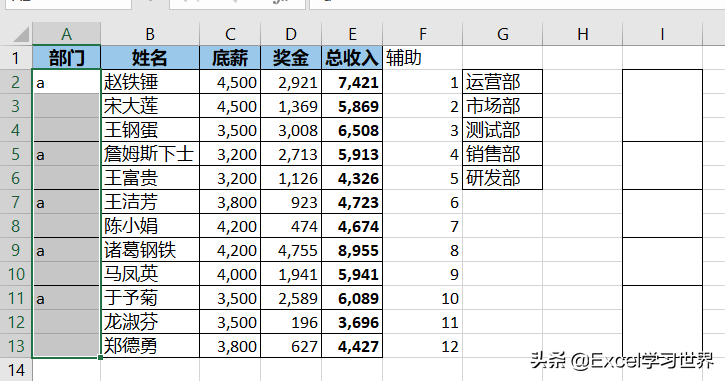
Task: Select column B header
Action: pyautogui.click(x=150, y=34)
